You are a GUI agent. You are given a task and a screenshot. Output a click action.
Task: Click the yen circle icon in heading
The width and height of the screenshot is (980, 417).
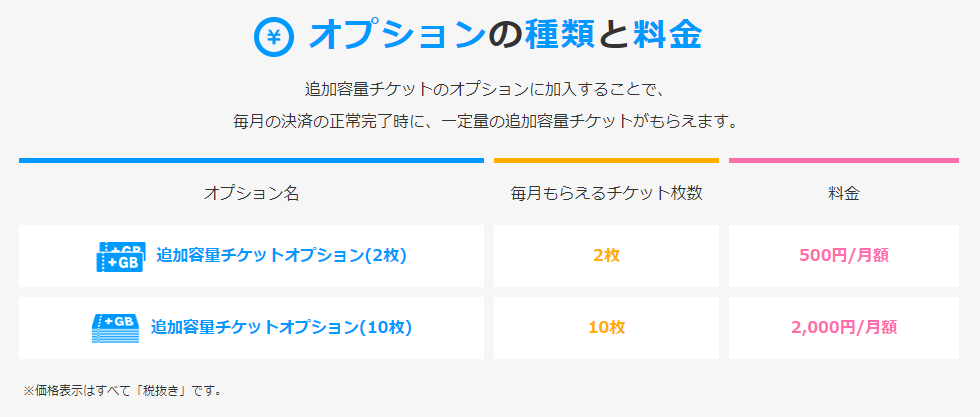[x=273, y=38]
